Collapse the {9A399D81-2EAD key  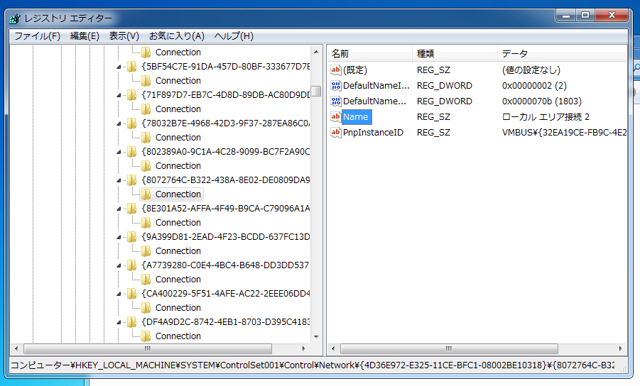(119, 237)
